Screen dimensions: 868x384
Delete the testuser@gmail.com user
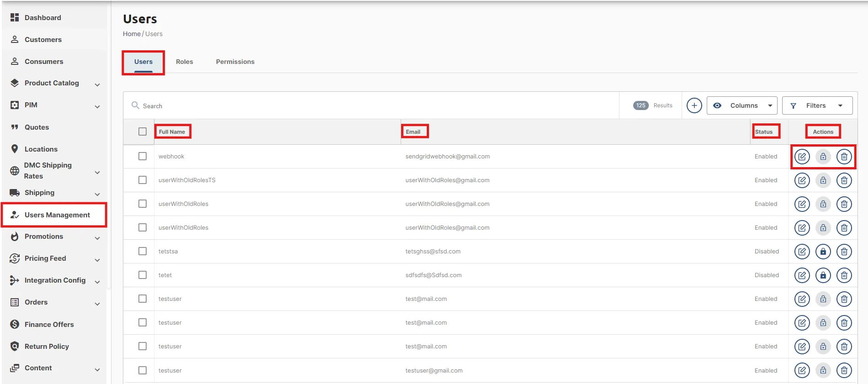pyautogui.click(x=844, y=370)
